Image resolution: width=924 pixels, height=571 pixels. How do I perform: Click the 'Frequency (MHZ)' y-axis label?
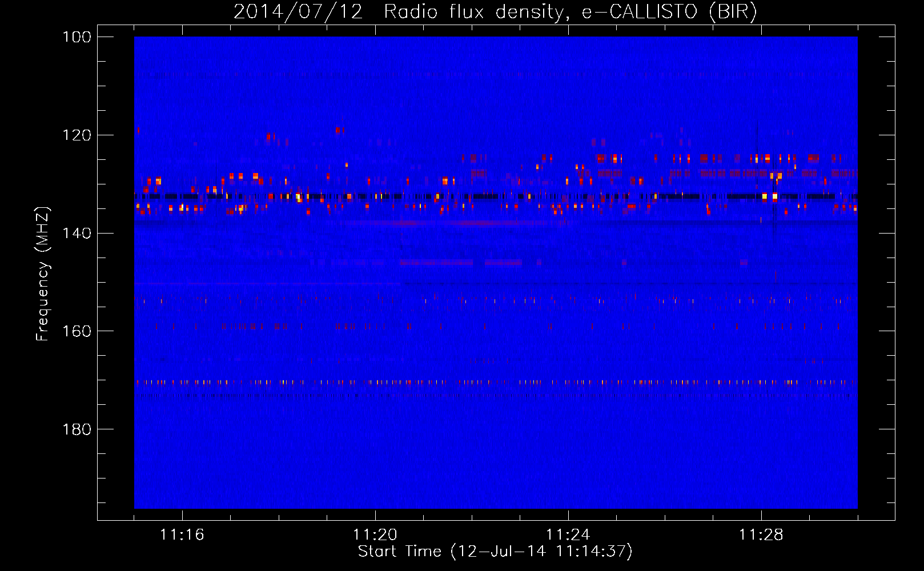(x=43, y=274)
